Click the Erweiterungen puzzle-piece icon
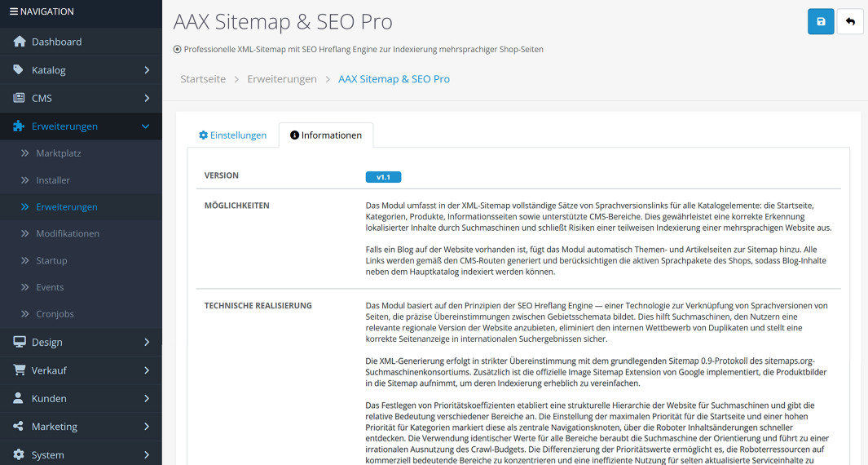 click(19, 126)
